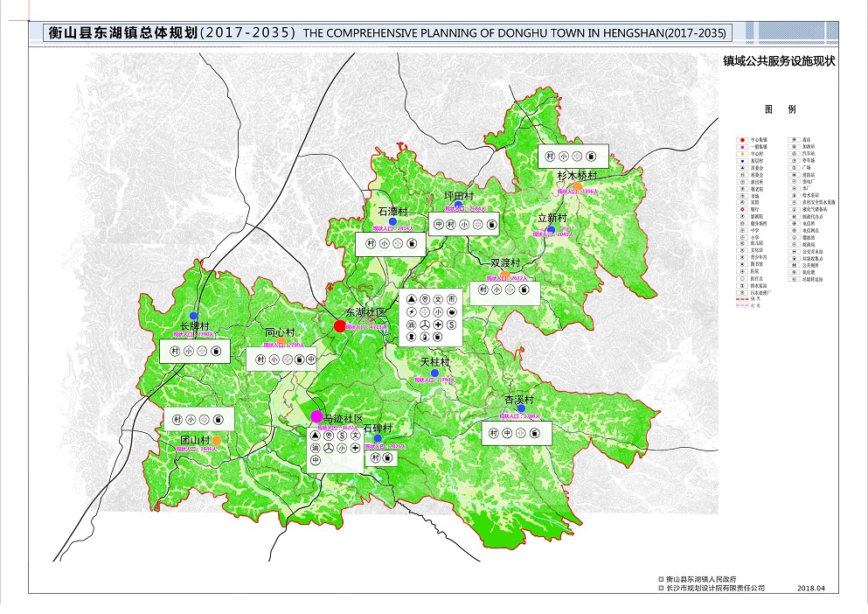Select the 油 gas station icon in 马迹社区 box
This screenshot has height=614, width=868.
pyautogui.click(x=316, y=449)
